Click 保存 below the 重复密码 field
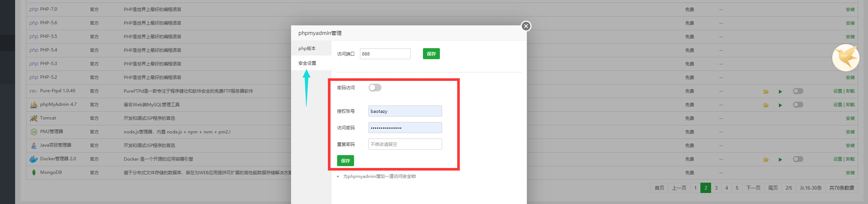The image size is (868, 204). point(345,161)
